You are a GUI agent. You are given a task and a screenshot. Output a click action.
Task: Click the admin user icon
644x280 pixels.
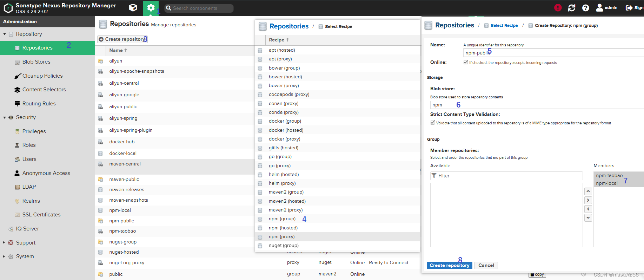coord(599,8)
